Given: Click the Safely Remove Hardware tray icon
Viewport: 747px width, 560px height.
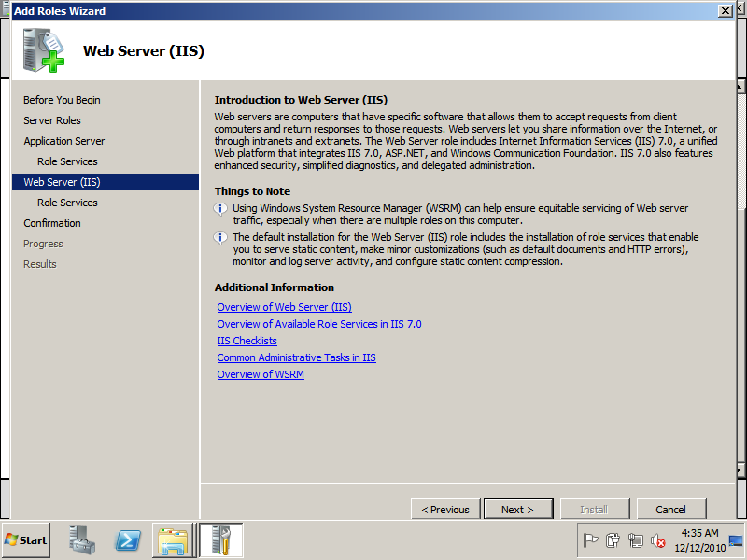Looking at the screenshot, I should pyautogui.click(x=613, y=540).
